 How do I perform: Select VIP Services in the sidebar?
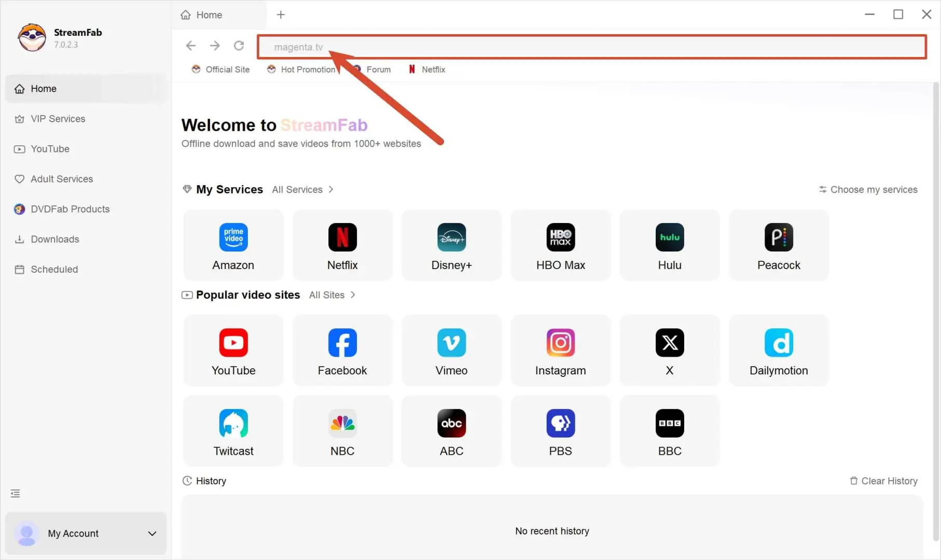point(86,119)
